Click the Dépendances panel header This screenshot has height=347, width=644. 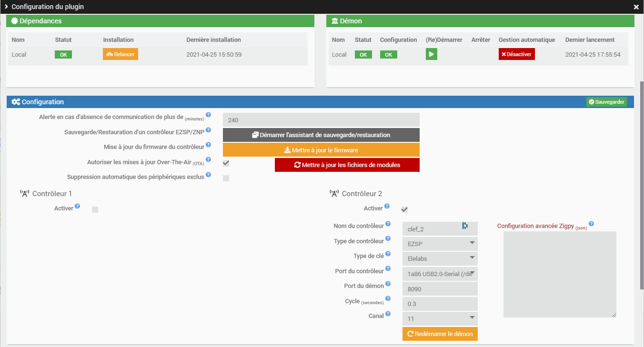160,21
